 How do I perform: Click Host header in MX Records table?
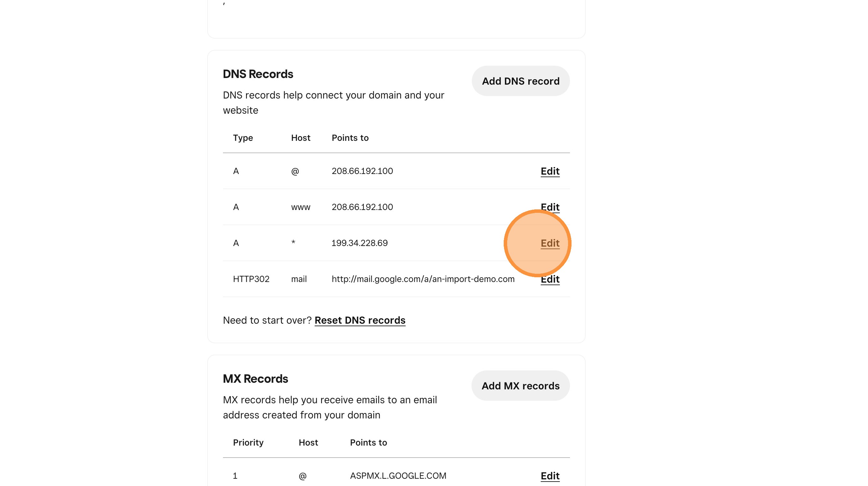(x=308, y=442)
